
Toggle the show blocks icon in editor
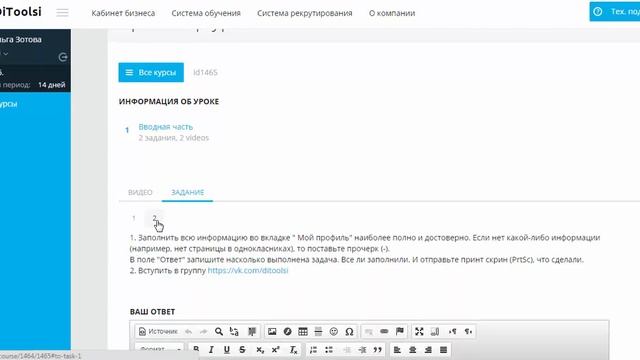pos(435,331)
